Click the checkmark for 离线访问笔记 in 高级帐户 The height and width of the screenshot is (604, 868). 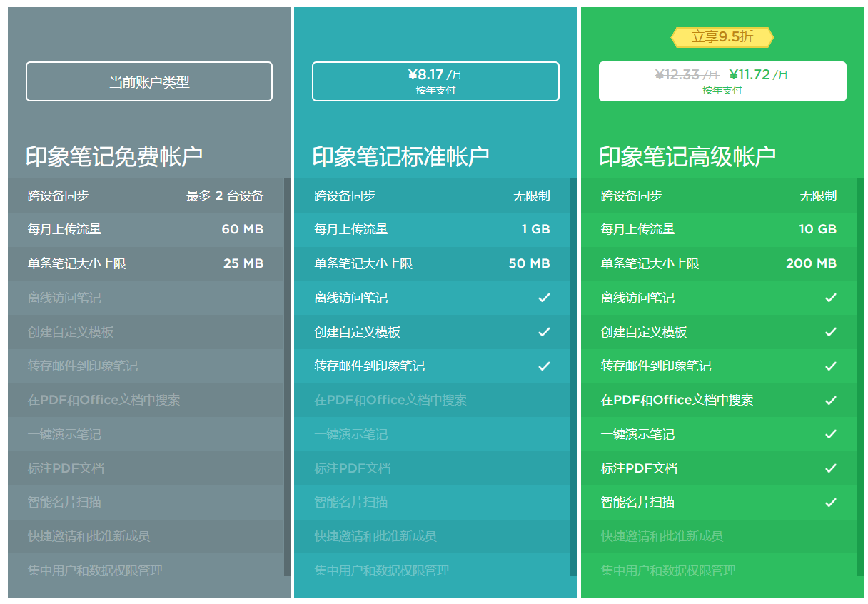point(830,298)
